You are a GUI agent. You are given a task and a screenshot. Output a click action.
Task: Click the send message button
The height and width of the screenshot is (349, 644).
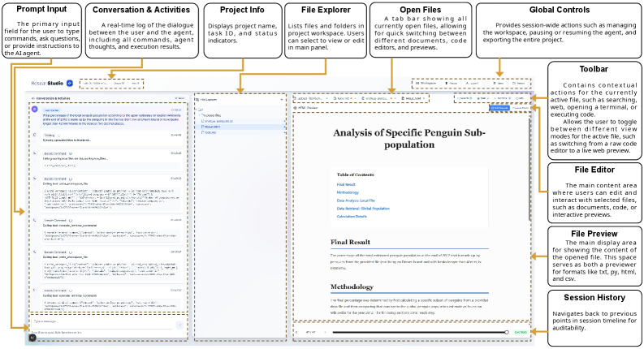179,325
